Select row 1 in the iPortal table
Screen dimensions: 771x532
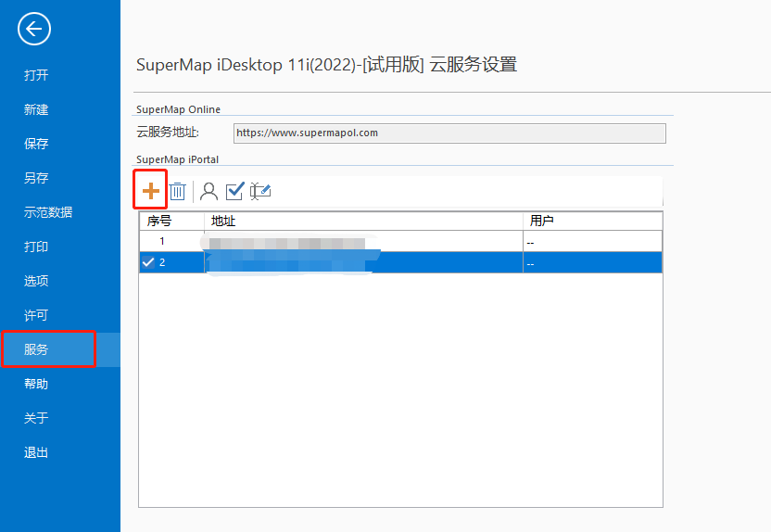(400, 241)
